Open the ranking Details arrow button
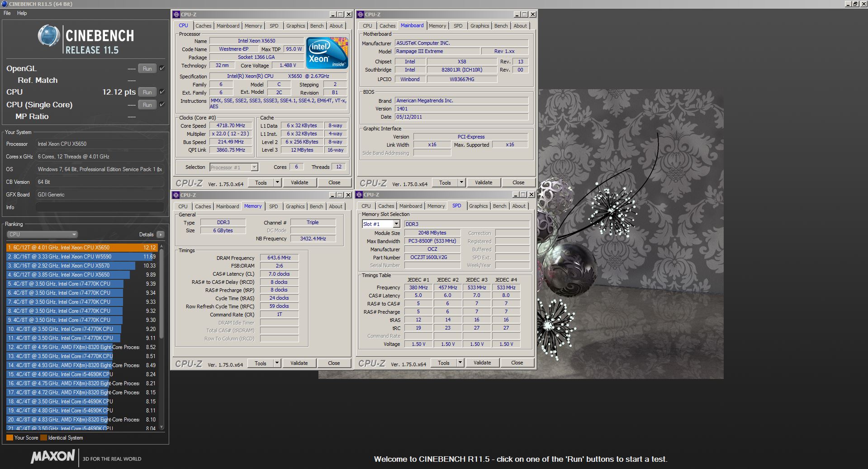The height and width of the screenshot is (469, 868). point(160,234)
